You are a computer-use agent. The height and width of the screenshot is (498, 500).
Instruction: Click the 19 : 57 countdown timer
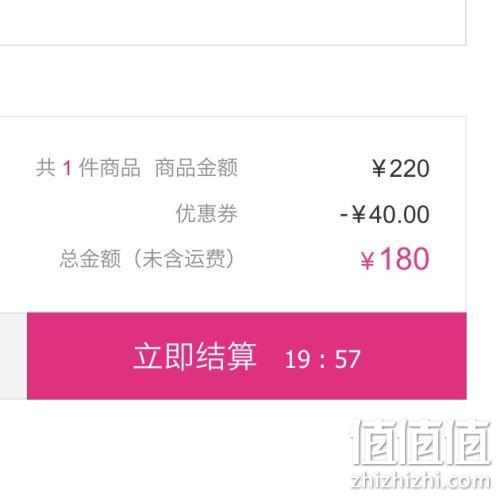pos(323,359)
